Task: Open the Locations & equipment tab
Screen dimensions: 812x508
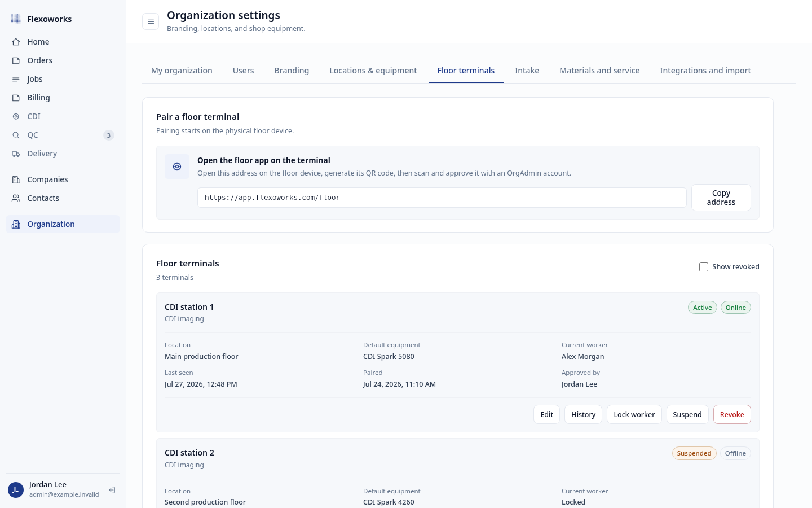Action: point(373,71)
